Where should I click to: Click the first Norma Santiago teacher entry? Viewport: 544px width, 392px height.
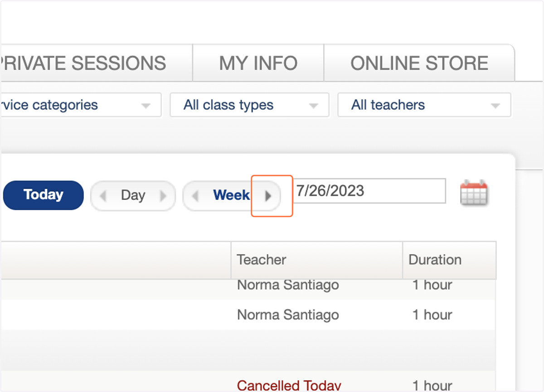coord(288,286)
